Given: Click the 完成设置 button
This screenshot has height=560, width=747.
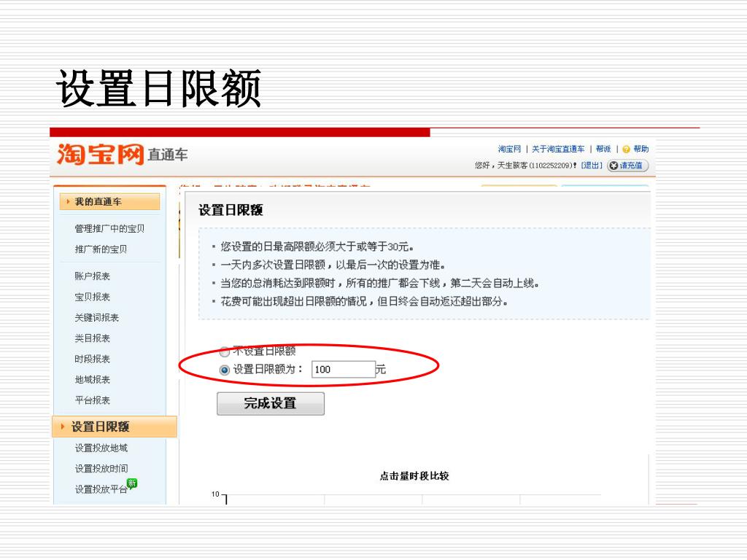Looking at the screenshot, I should 271,403.
